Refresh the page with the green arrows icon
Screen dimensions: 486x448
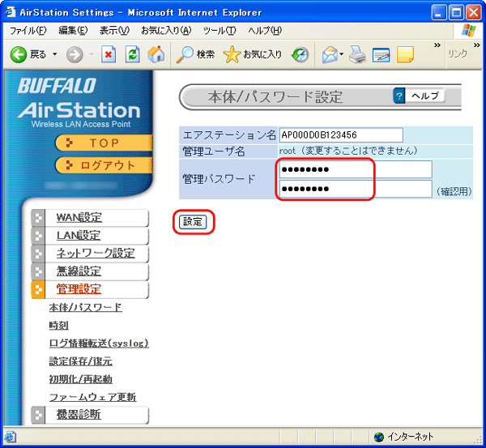coord(133,54)
